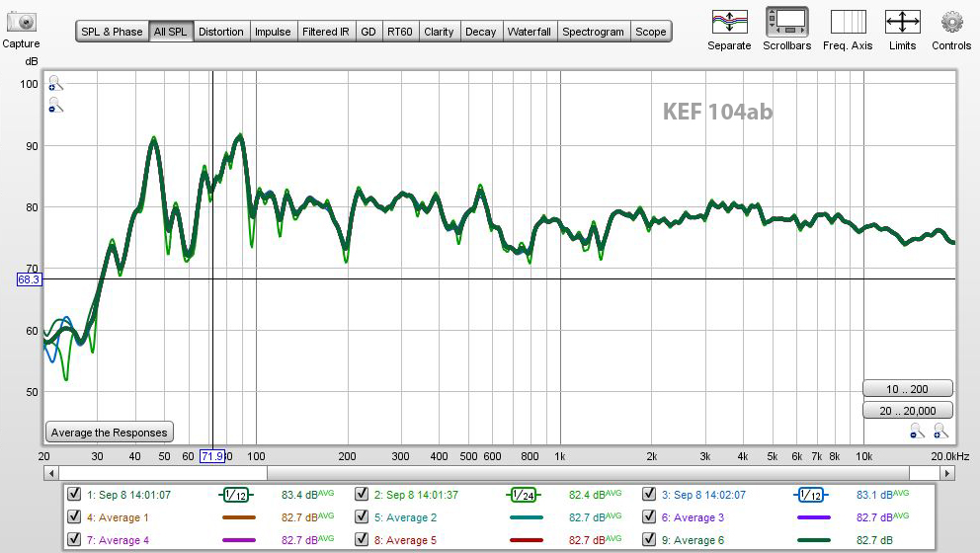Click the 82.7 dB value of Average 6
980x553 pixels.
click(874, 540)
